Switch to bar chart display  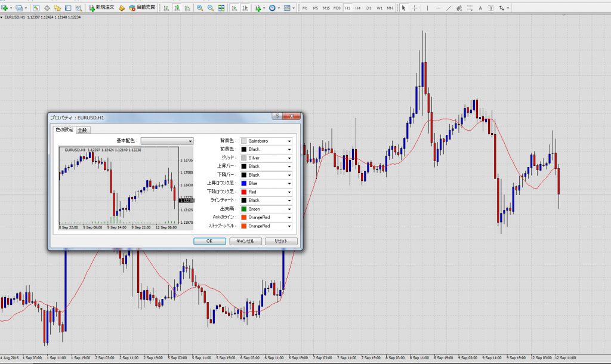tap(166, 8)
